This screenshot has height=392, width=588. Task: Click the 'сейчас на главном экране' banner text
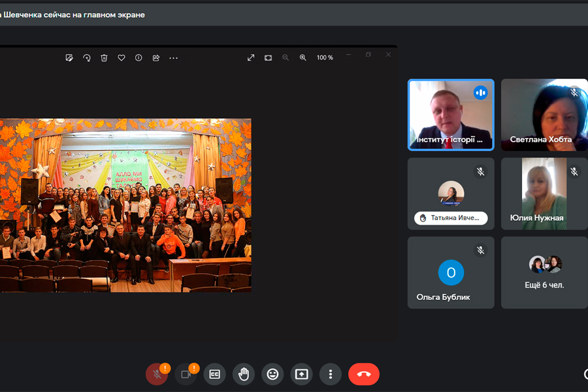(94, 15)
